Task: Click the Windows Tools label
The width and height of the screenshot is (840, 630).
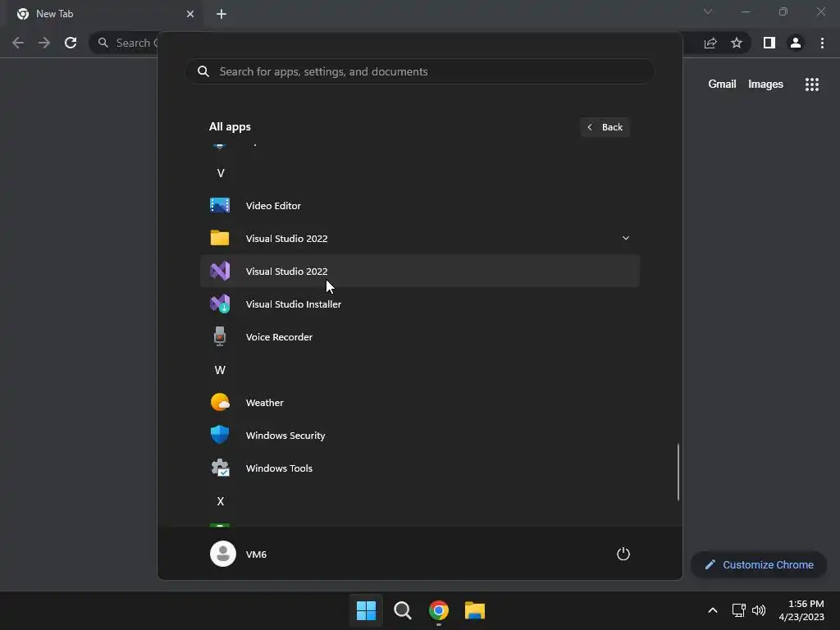Action: point(279,468)
